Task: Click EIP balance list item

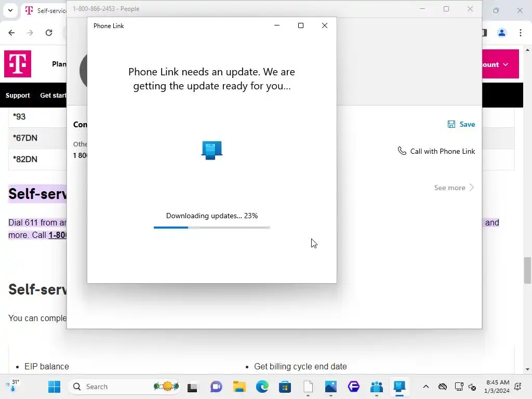Action: (46, 366)
